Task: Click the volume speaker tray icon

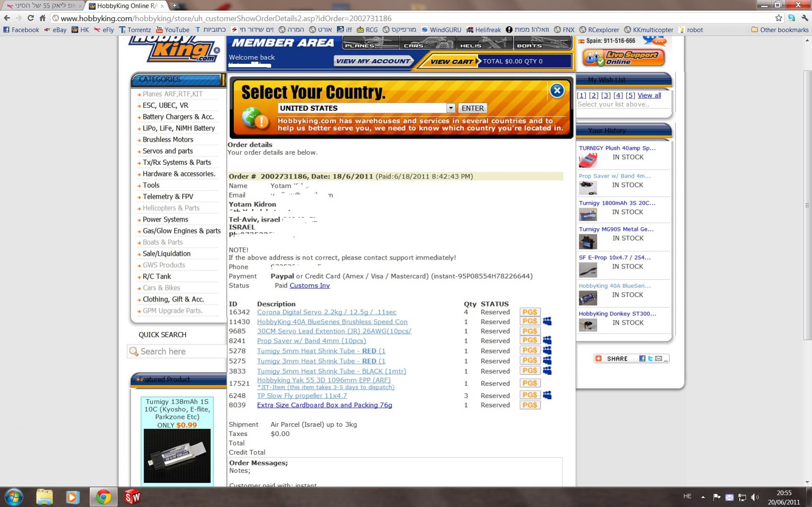Action: point(755,497)
